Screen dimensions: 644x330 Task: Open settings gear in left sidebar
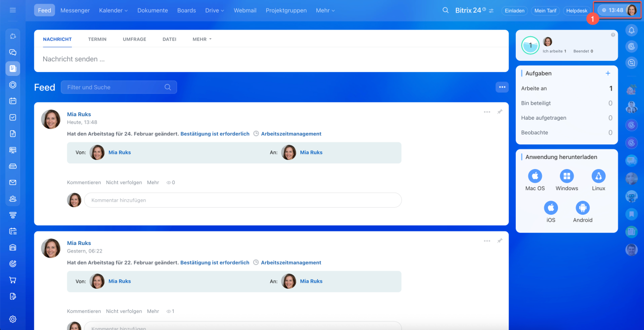coord(13,319)
